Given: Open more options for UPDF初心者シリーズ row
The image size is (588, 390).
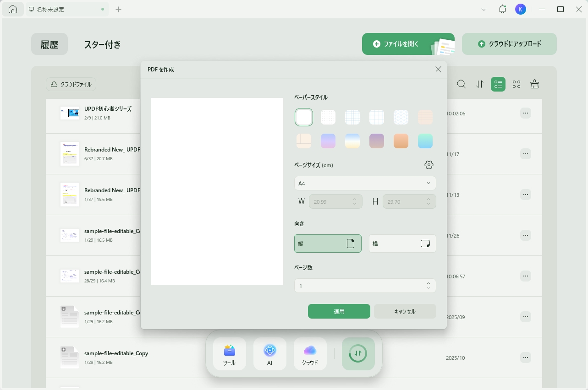Looking at the screenshot, I should 526,113.
